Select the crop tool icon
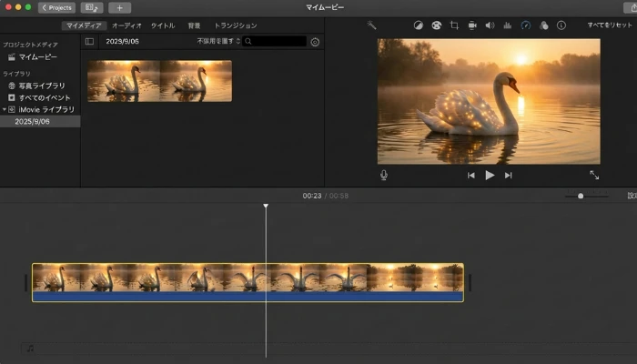The width and height of the screenshot is (637, 364). 454,25
